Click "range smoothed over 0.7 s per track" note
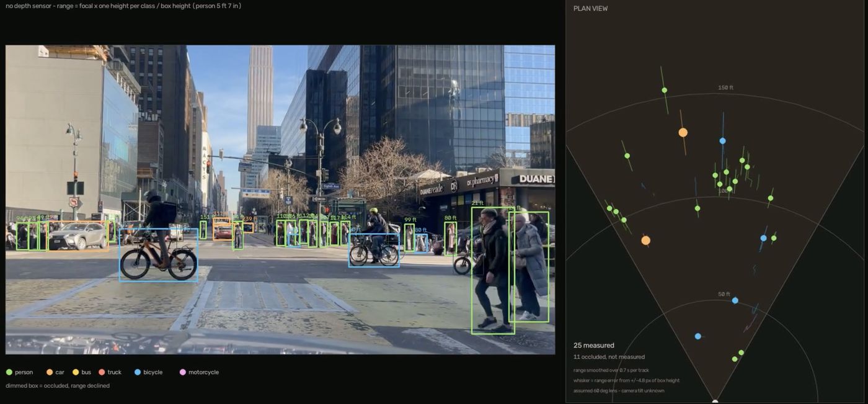 pos(611,370)
